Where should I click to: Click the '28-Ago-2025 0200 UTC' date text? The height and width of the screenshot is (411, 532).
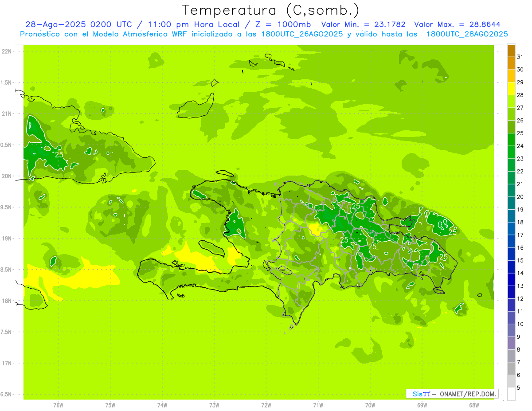[78, 25]
